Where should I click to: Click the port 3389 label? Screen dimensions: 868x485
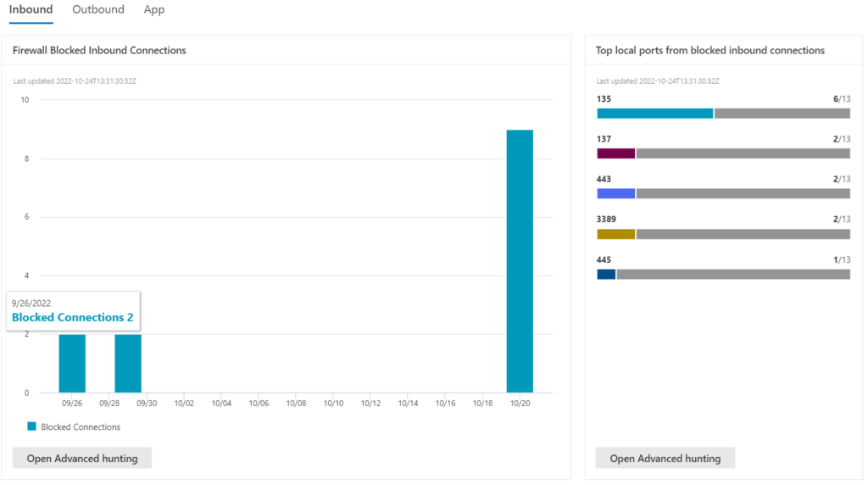(606, 220)
